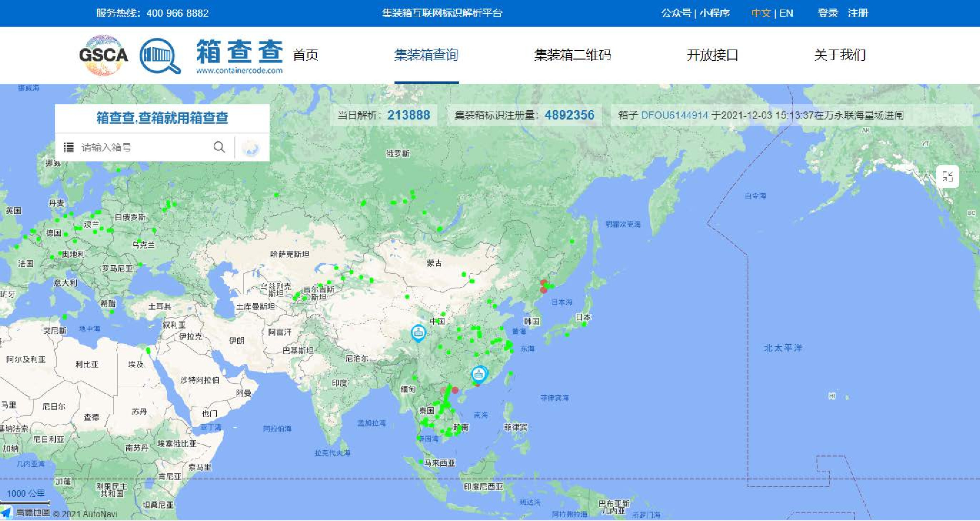Click the 菲律宾 map label
980x521 pixels.
515,428
